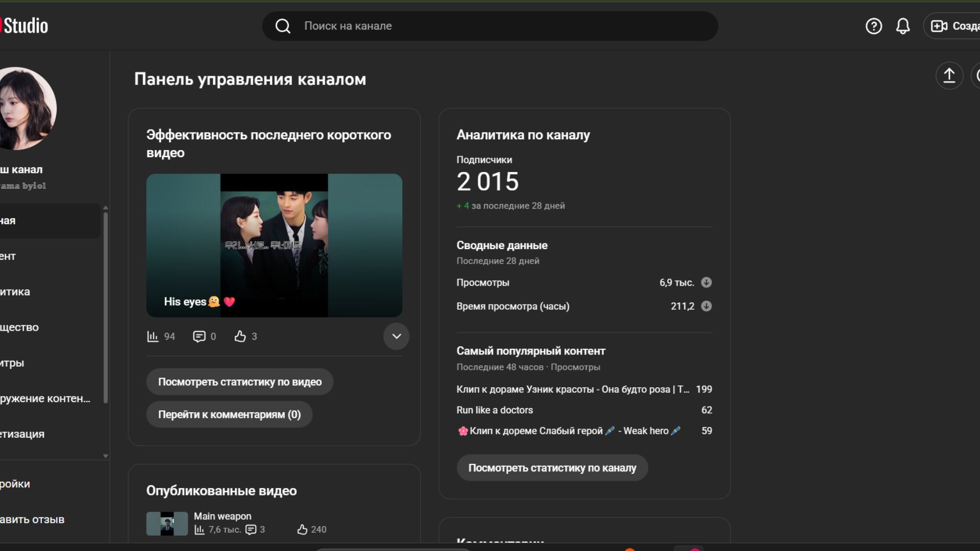Click the comments icon showing 0
The image size is (980, 551).
(199, 336)
